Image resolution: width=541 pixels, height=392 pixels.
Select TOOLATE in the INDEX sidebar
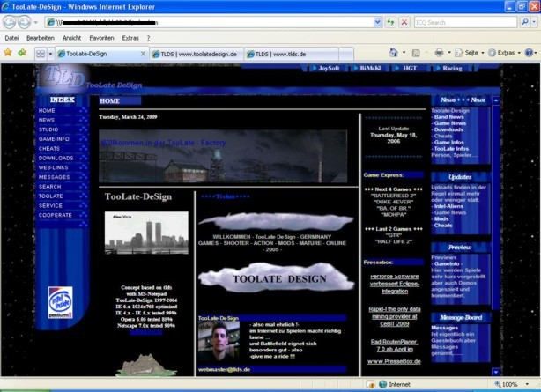tap(51, 196)
